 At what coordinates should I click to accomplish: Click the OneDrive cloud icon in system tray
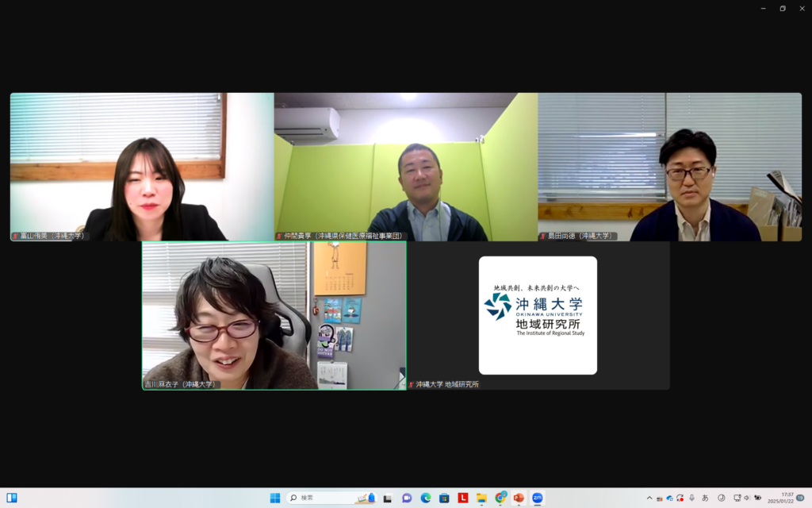670,498
